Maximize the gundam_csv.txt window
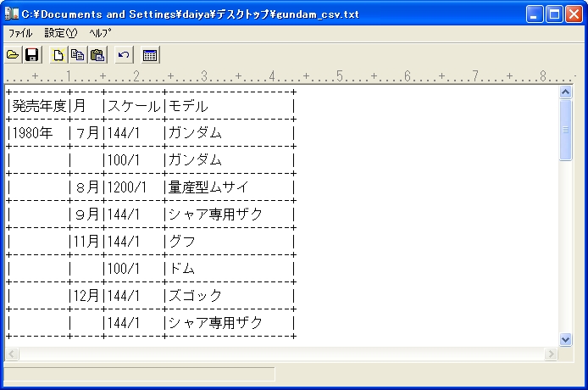Image resolution: width=588 pixels, height=390 pixels. coord(554,14)
